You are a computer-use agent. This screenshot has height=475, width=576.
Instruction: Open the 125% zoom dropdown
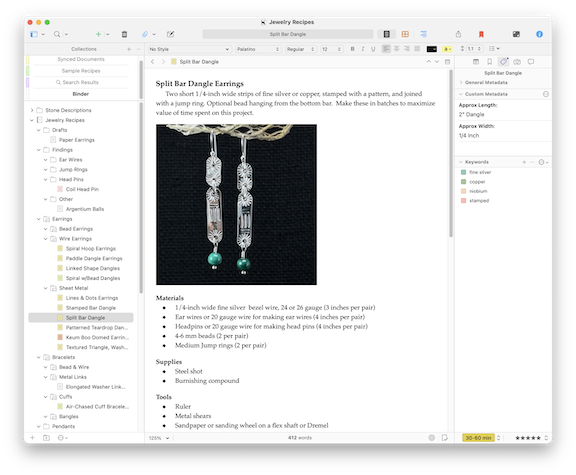[x=159, y=438]
